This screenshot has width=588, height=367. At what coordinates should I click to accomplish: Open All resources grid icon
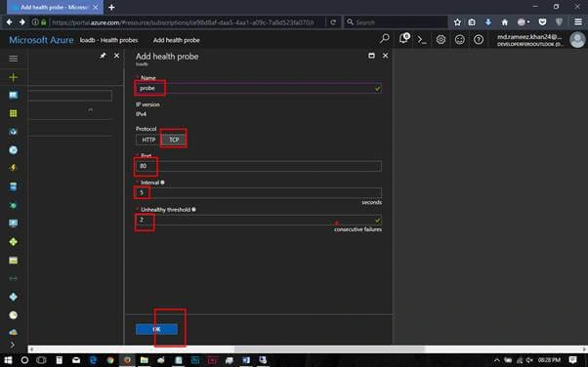click(13, 113)
